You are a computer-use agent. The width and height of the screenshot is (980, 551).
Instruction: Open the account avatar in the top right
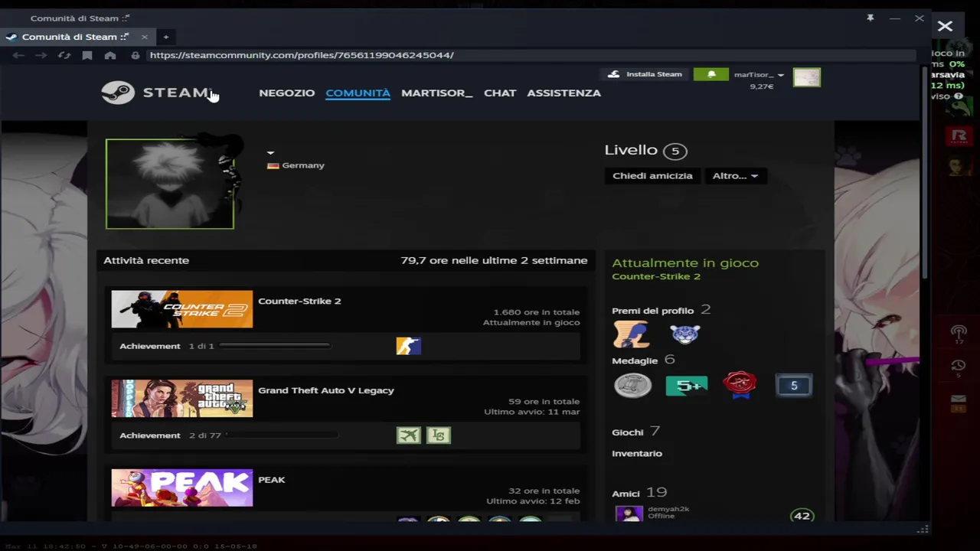[x=806, y=77]
